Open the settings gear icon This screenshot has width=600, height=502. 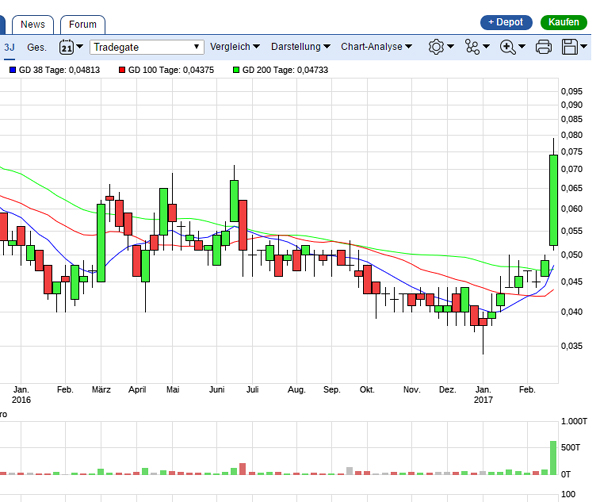(436, 47)
